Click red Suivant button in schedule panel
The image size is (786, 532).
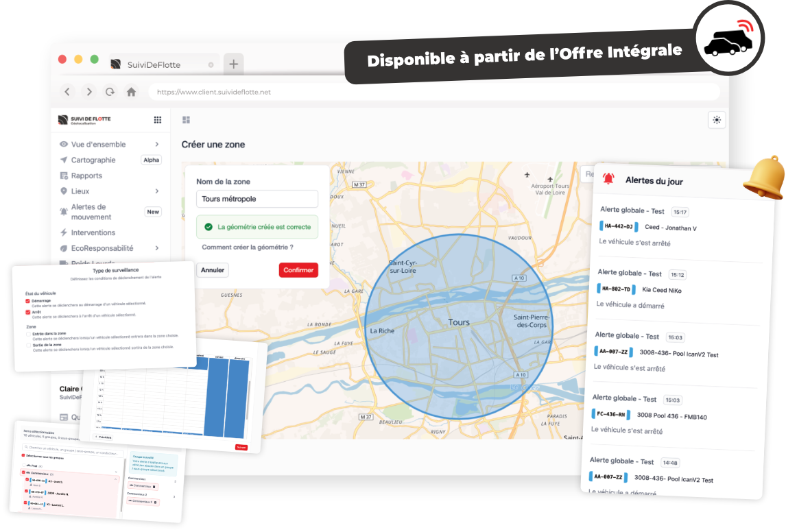coord(241,447)
